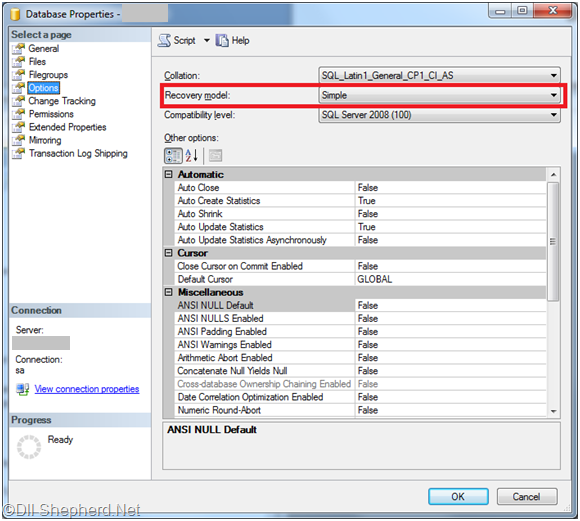Click the False value for ANSI Padding Enabled

(368, 332)
